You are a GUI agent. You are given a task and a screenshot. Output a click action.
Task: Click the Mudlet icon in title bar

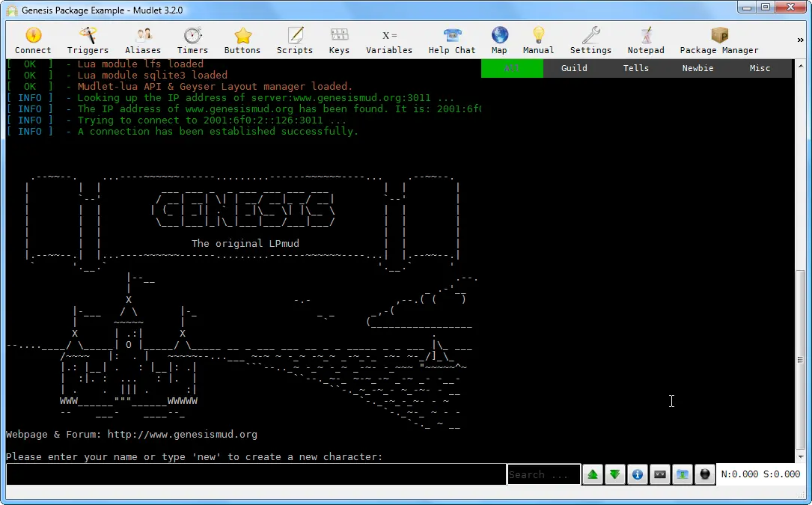pyautogui.click(x=12, y=10)
